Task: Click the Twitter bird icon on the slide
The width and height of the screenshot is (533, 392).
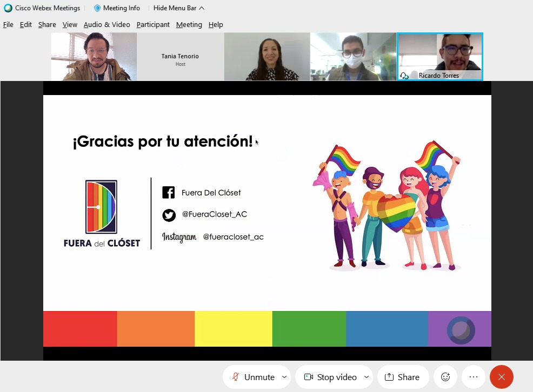Action: 169,215
